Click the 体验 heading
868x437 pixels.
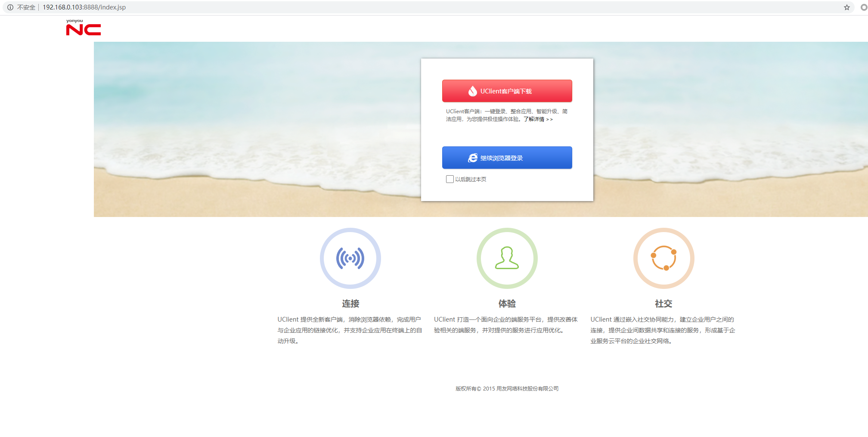pos(507,304)
